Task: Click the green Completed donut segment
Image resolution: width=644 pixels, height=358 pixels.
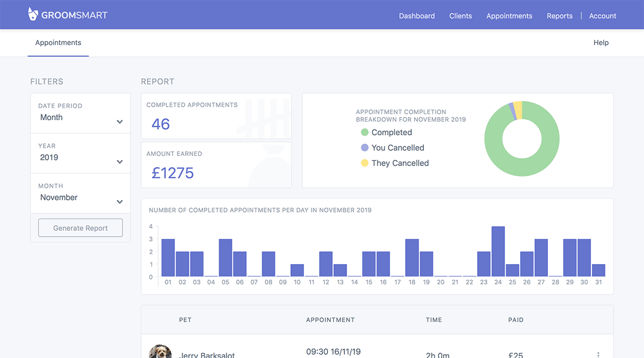Action: pyautogui.click(x=522, y=166)
